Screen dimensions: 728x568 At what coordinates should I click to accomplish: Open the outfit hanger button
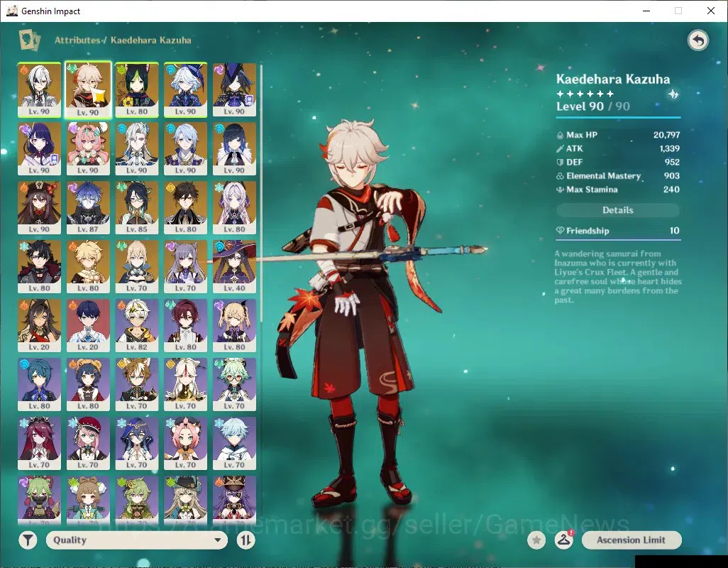563,540
